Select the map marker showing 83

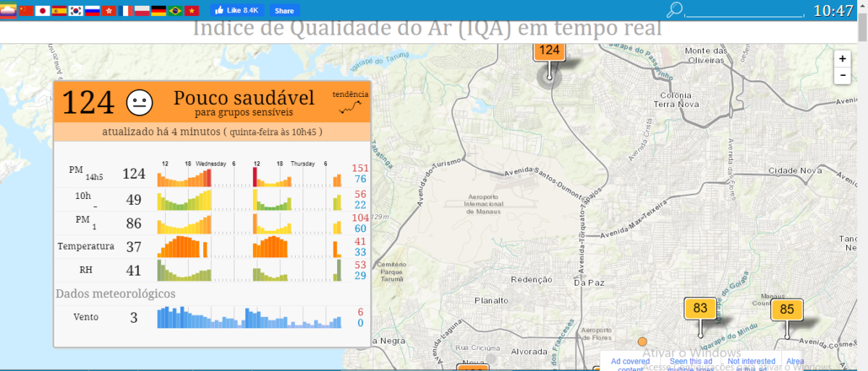click(700, 308)
